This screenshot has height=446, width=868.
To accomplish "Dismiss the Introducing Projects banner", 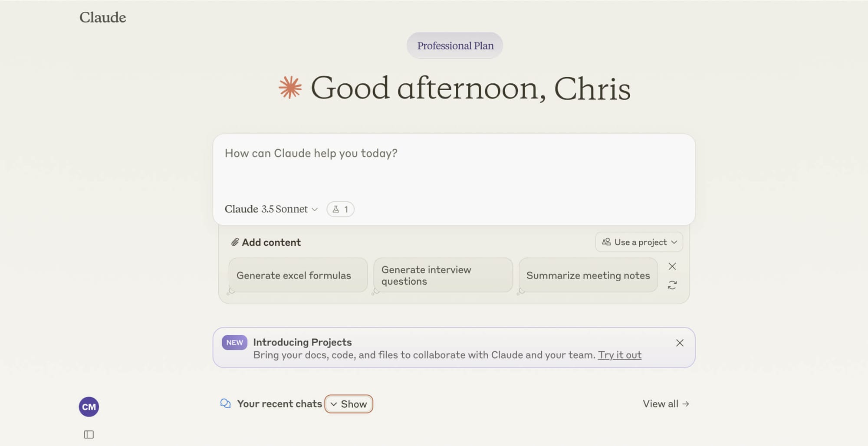I will [680, 343].
